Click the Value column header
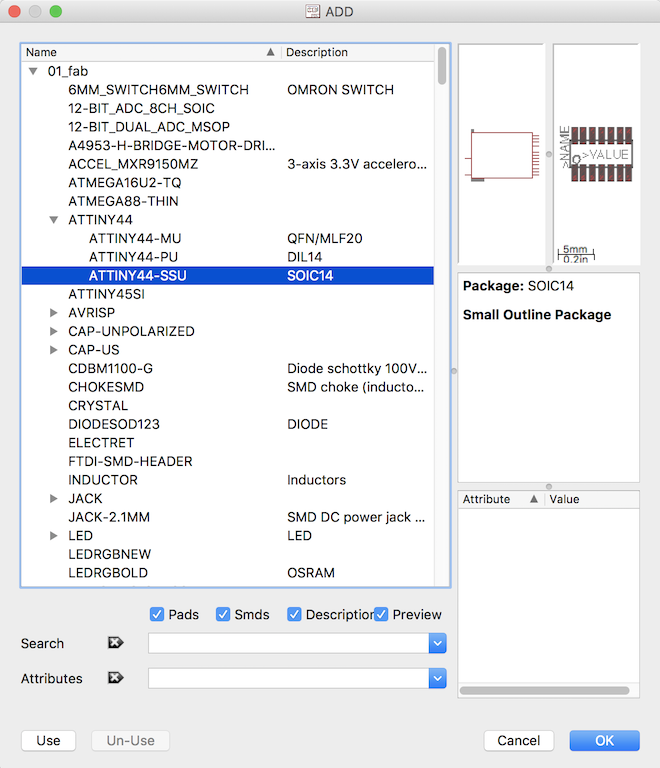This screenshot has width=660, height=768. [x=592, y=499]
